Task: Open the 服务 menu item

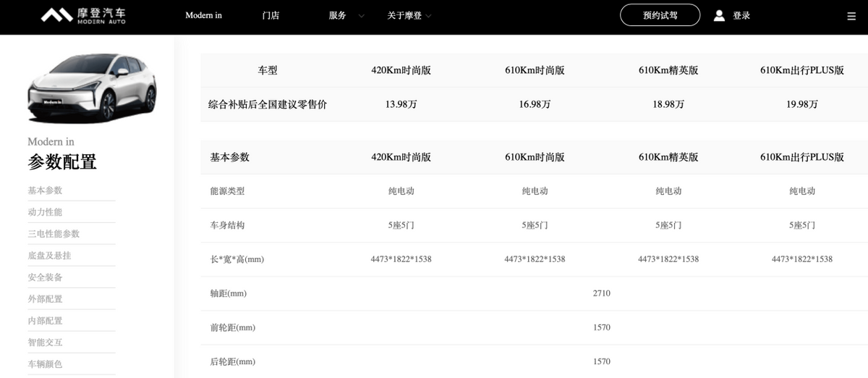Action: (x=337, y=15)
